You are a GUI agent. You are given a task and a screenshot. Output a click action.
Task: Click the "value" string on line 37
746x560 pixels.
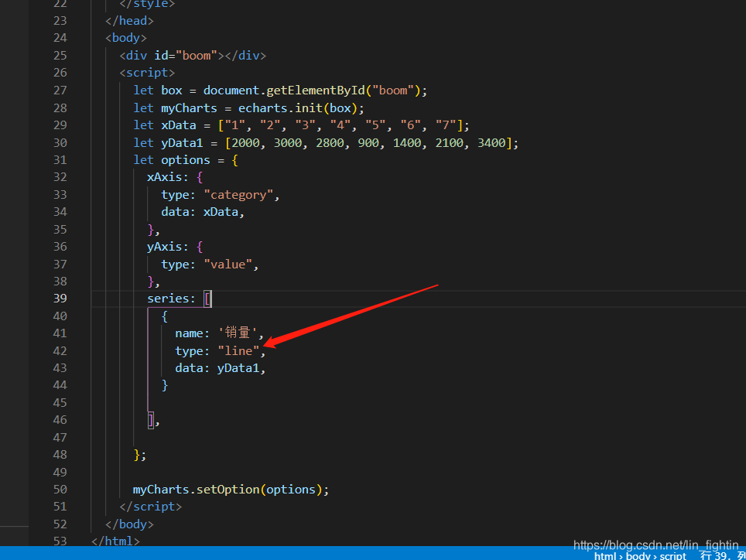(x=228, y=265)
